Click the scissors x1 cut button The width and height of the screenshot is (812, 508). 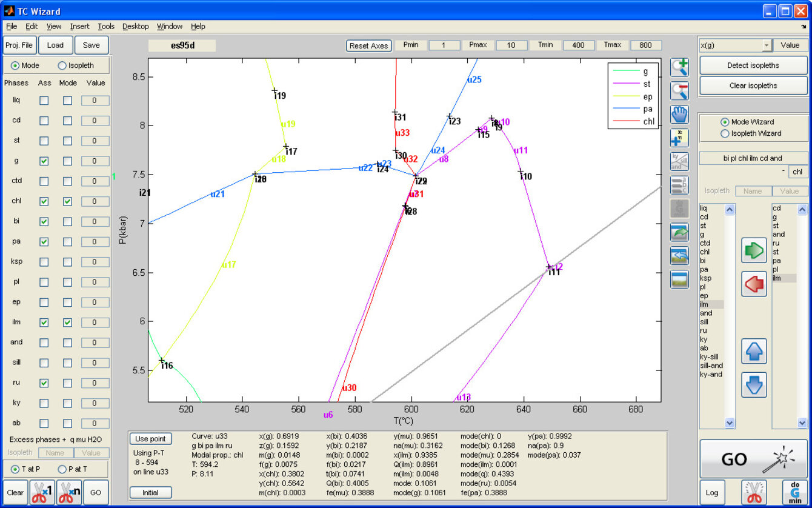point(42,492)
